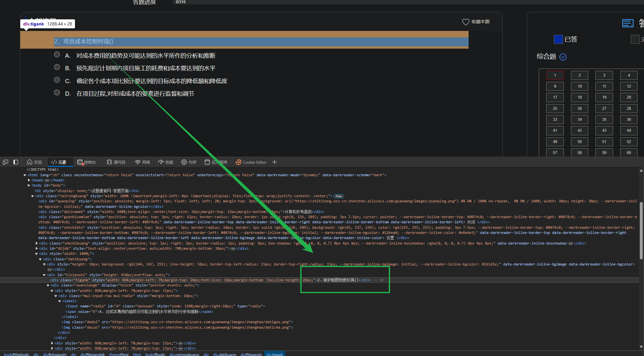Viewport: 644px width, 356px height.
Task: Select radio option A
Action: [x=57, y=54]
